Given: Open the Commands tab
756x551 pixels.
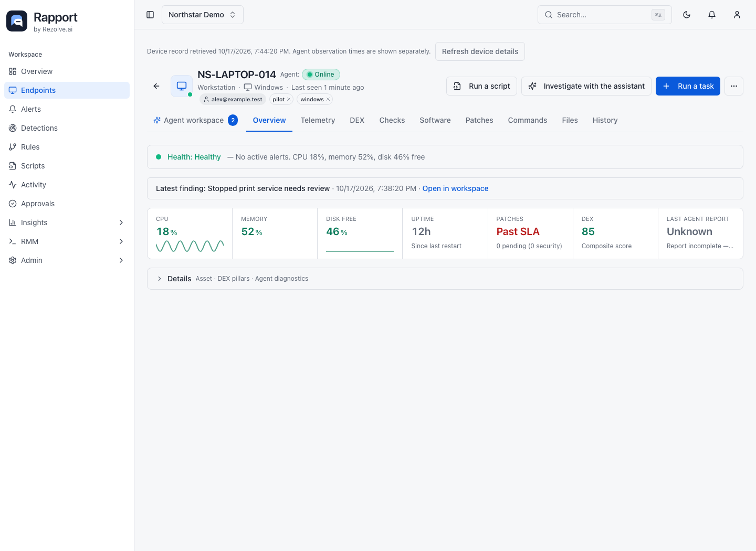Looking at the screenshot, I should pyautogui.click(x=528, y=120).
